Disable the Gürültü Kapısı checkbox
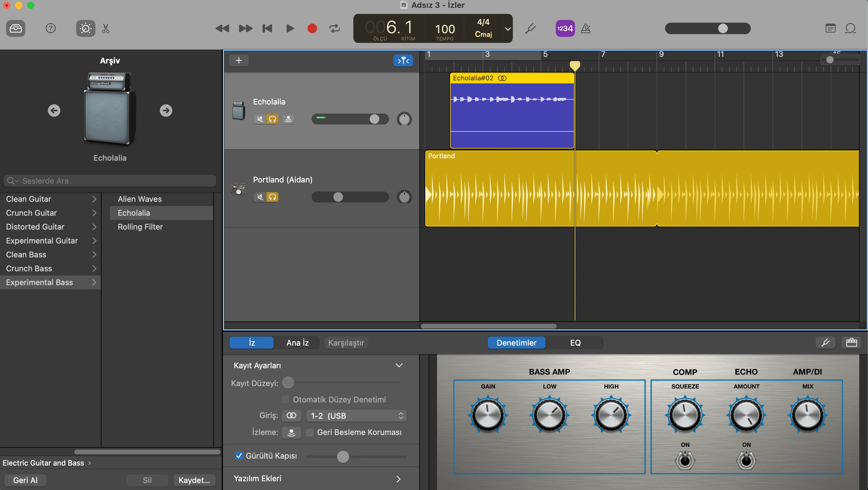This screenshot has width=868, height=490. tap(239, 456)
